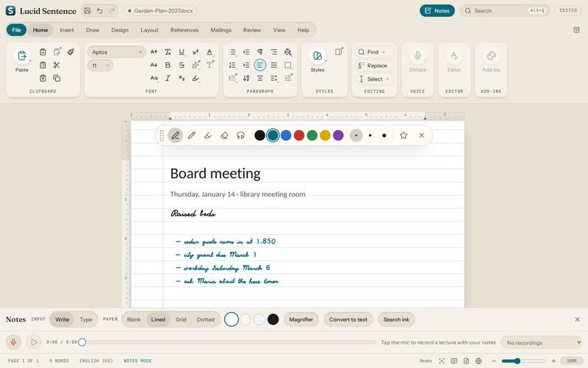Open the No recordings dropdown
The height and width of the screenshot is (368, 588).
(x=542, y=342)
